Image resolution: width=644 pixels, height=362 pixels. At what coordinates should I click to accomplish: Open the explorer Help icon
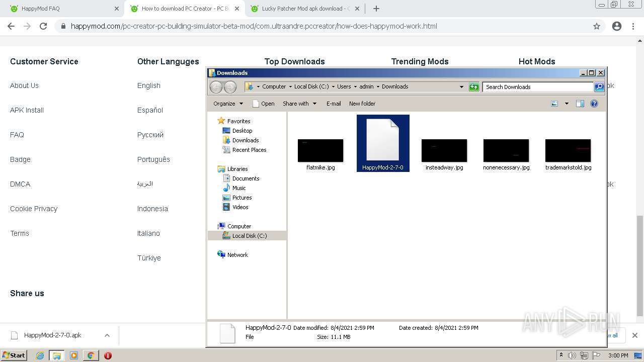[594, 104]
